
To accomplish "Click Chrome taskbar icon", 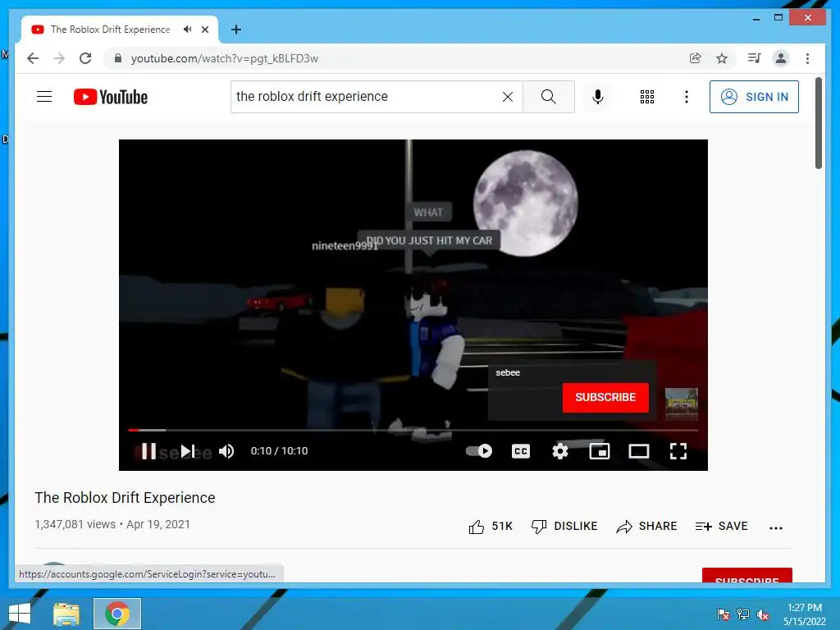I will [117, 614].
